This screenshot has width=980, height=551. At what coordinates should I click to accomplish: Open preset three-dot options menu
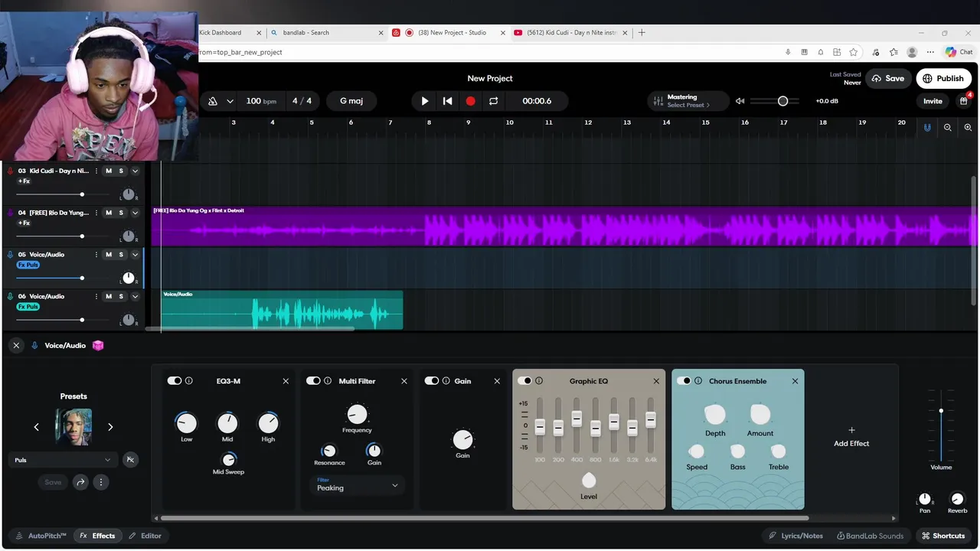(100, 482)
